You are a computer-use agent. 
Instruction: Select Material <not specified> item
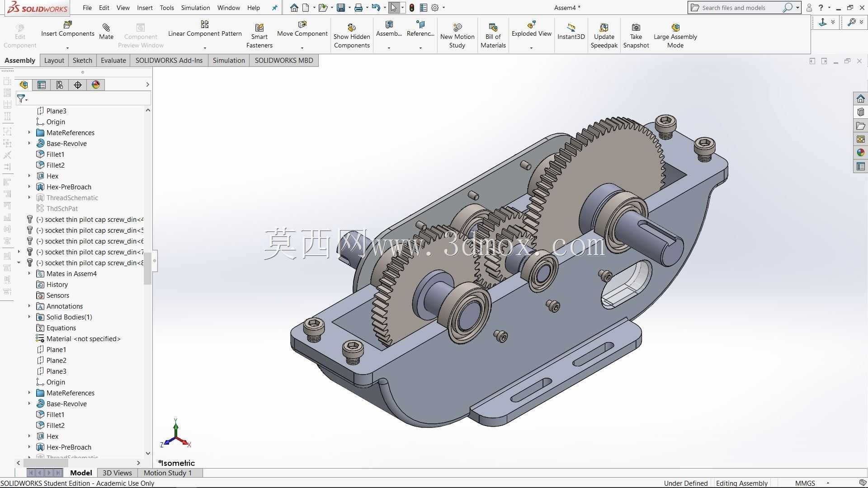pyautogui.click(x=83, y=338)
